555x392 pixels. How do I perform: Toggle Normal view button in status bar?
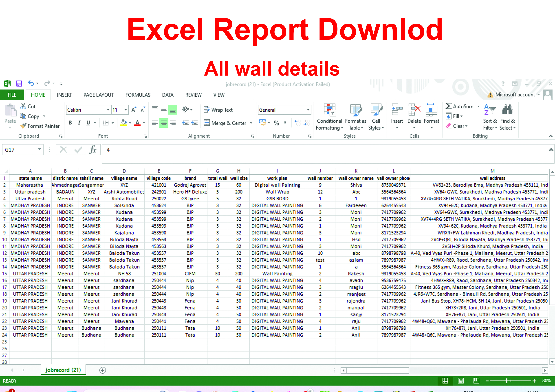click(445, 381)
